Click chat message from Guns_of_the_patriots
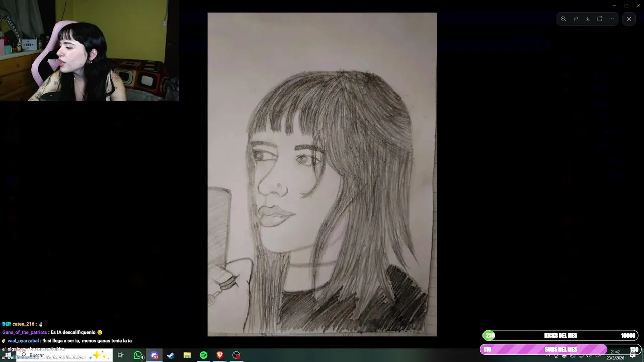The height and width of the screenshot is (362, 644). click(52, 332)
